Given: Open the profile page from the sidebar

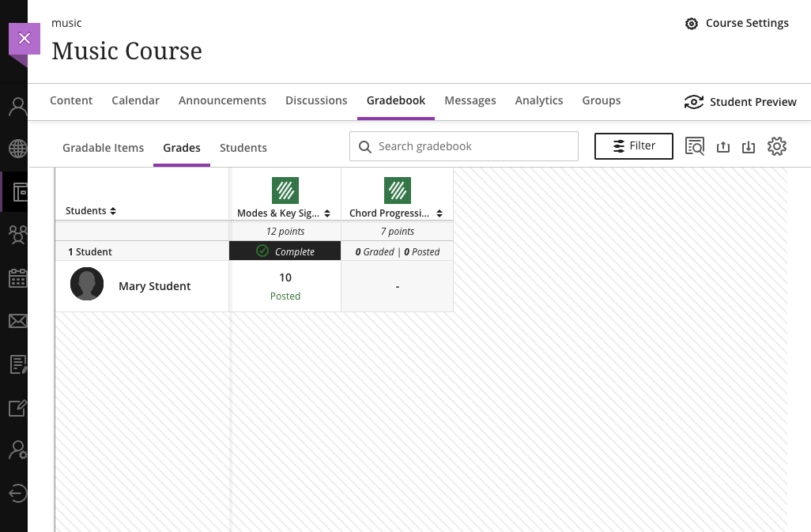Looking at the screenshot, I should 17,107.
